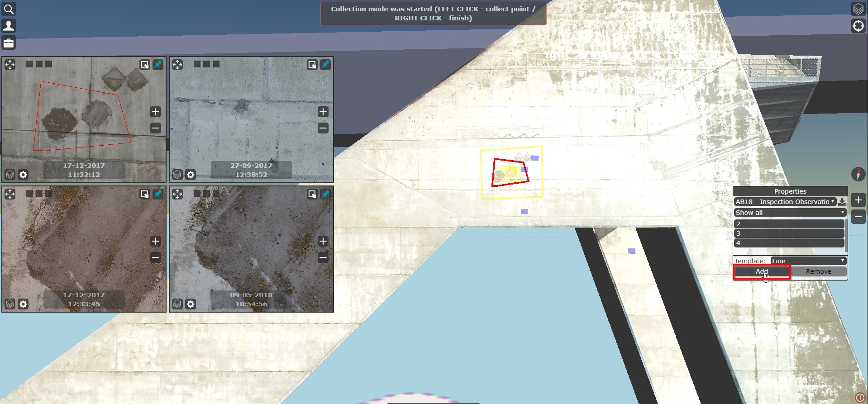Screen dimensions: 868x404
Task: Click the download icon in Properties panel
Action: coord(842,202)
